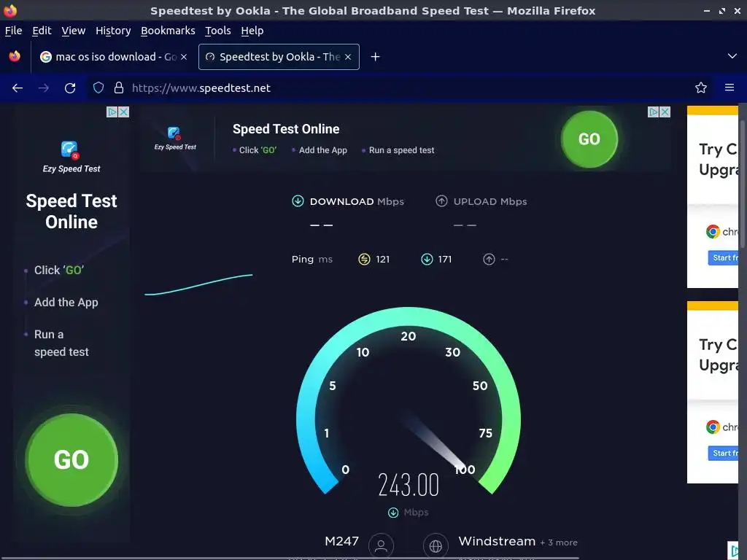This screenshot has height=560, width=747.
Task: Click the DOWNLOAD Mbps label
Action: click(x=357, y=201)
